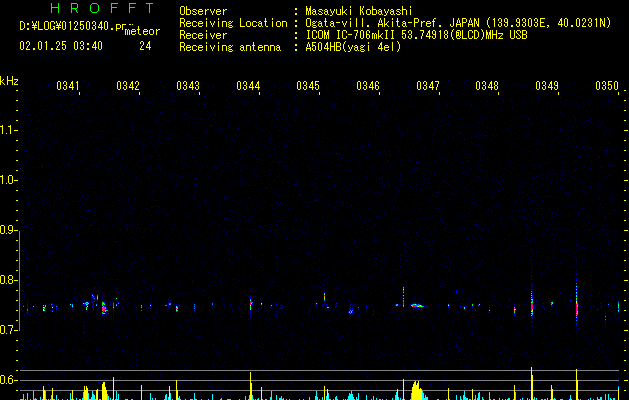Click the 0341 time marker
This screenshot has width=629, height=400.
tap(68, 86)
